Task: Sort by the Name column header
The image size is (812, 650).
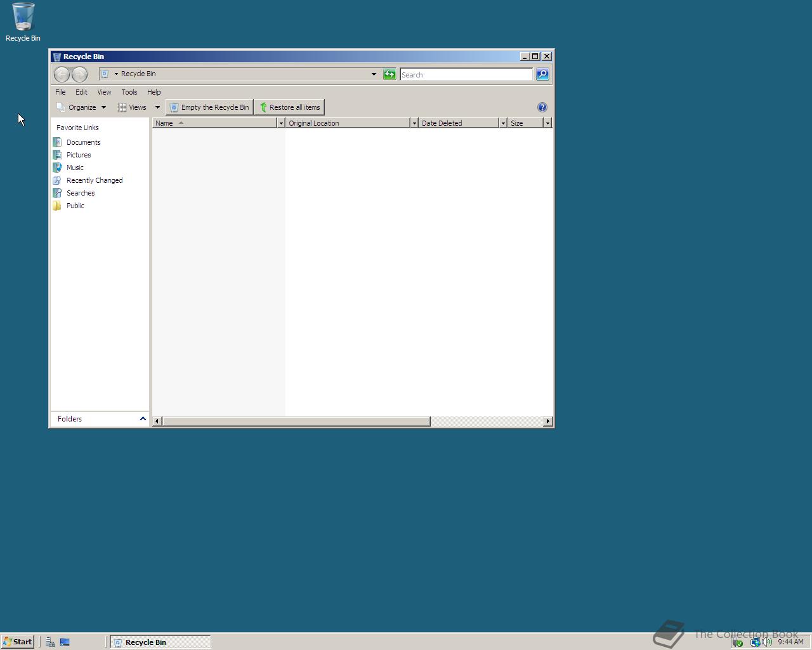Action: (214, 123)
